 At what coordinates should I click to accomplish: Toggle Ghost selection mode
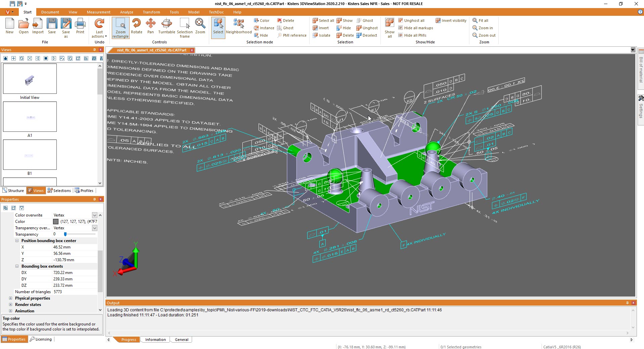285,28
